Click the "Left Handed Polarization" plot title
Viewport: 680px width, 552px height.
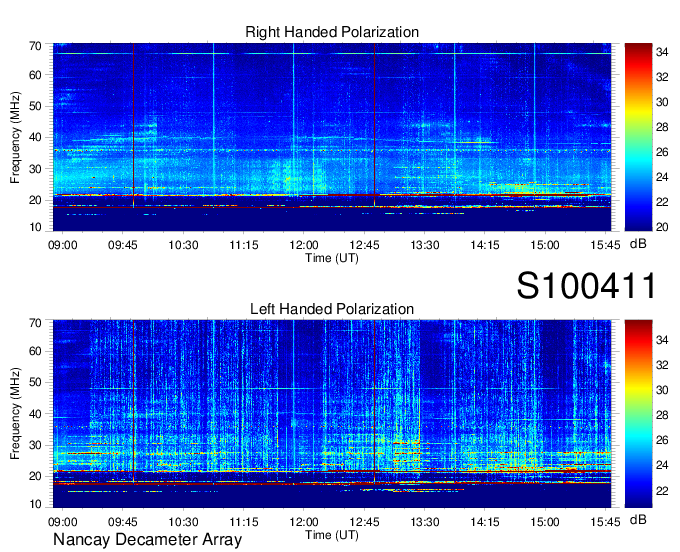coord(332,309)
